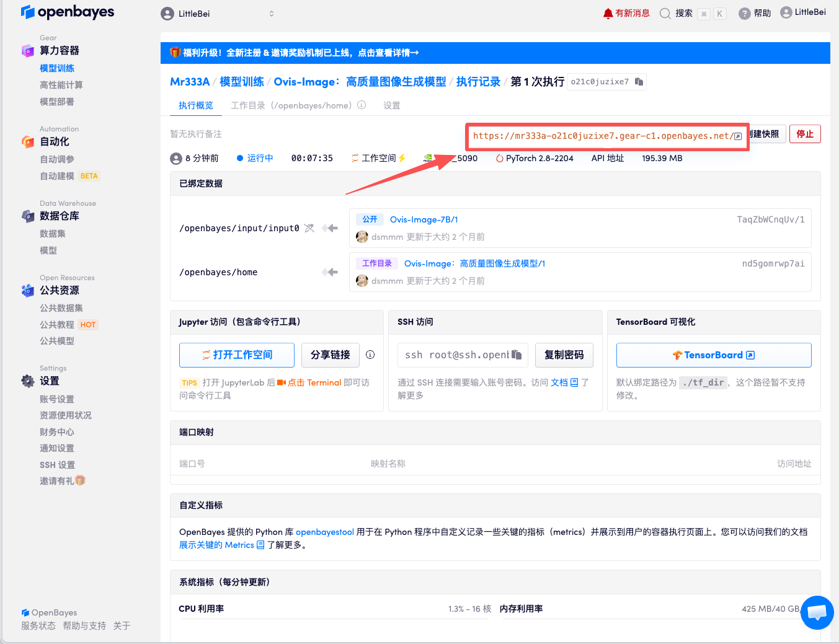This screenshot has width=839, height=644.
Task: Open the SSH 文档 link
Action: pyautogui.click(x=564, y=382)
